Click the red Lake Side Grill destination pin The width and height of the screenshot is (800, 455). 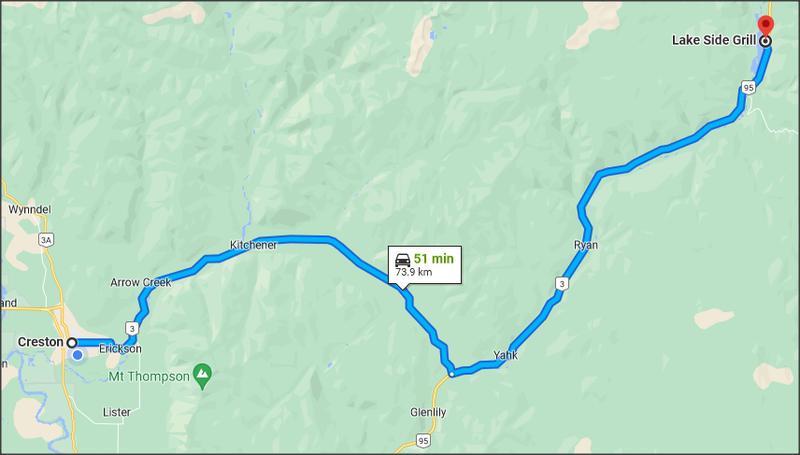click(765, 24)
